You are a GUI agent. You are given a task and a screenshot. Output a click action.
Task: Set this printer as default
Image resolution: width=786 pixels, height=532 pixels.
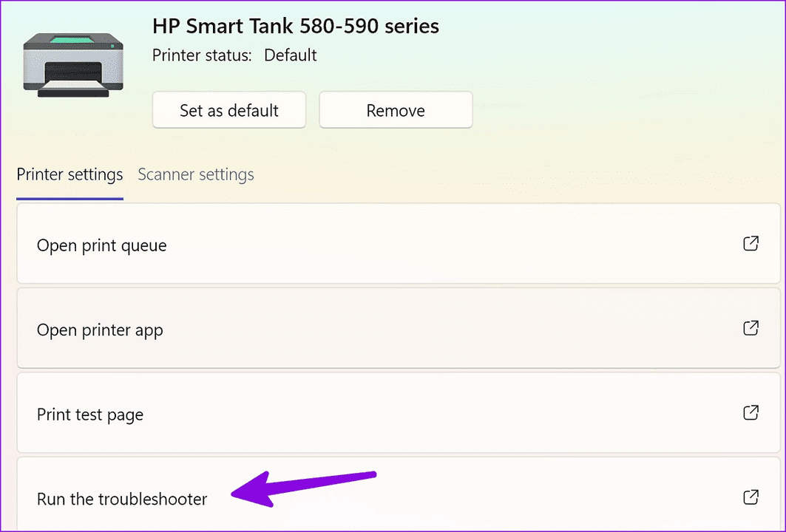pyautogui.click(x=229, y=111)
